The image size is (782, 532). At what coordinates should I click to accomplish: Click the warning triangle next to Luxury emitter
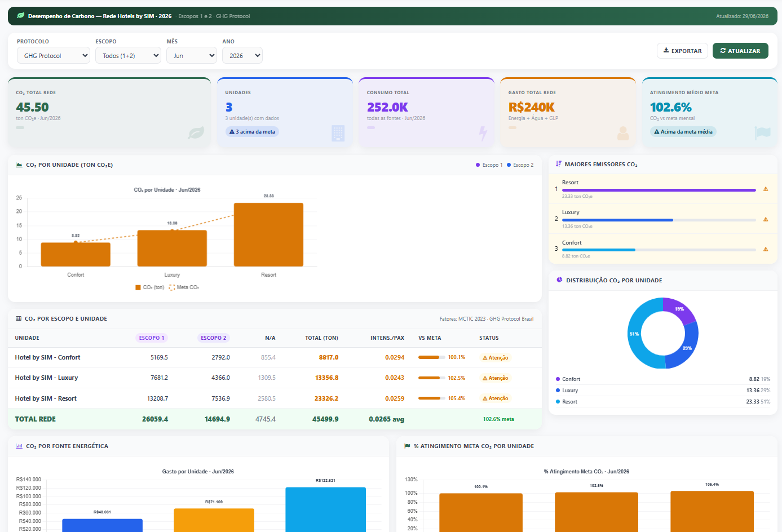[766, 219]
